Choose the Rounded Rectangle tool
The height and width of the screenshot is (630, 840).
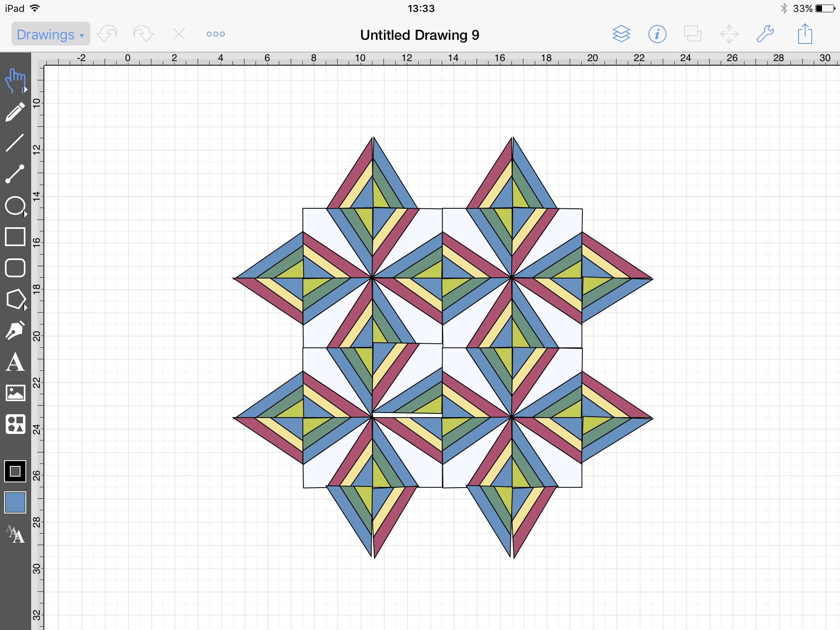pyautogui.click(x=15, y=268)
